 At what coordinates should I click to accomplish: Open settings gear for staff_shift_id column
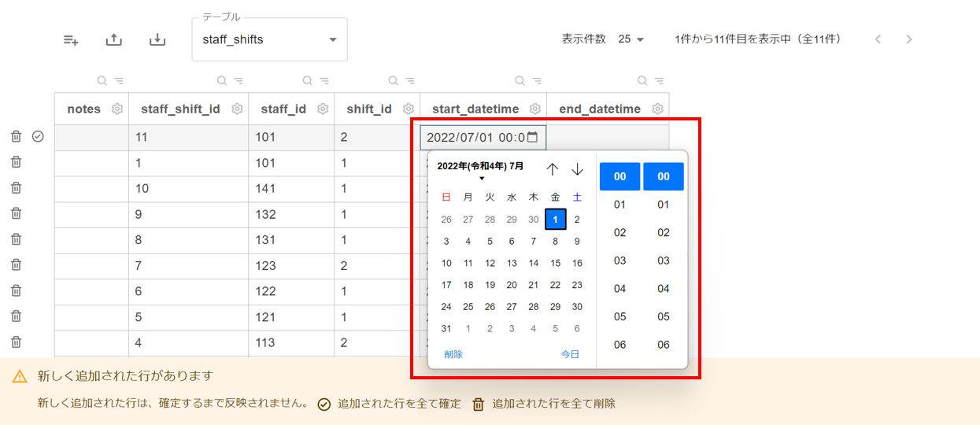[237, 109]
